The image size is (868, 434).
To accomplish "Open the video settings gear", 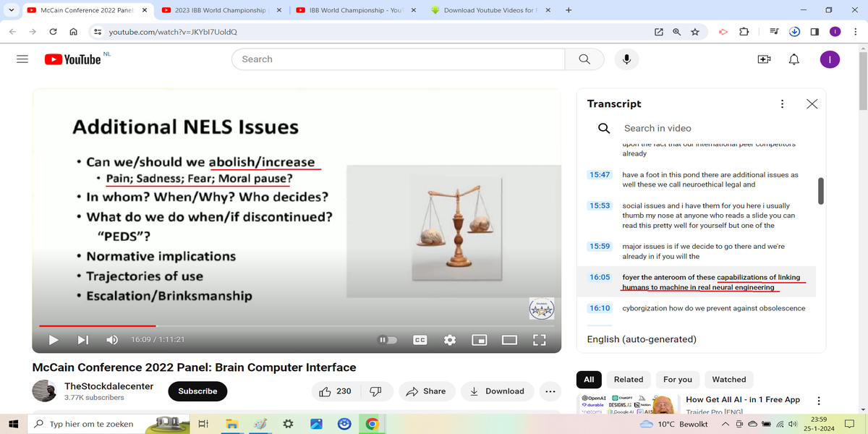I will [x=450, y=340].
